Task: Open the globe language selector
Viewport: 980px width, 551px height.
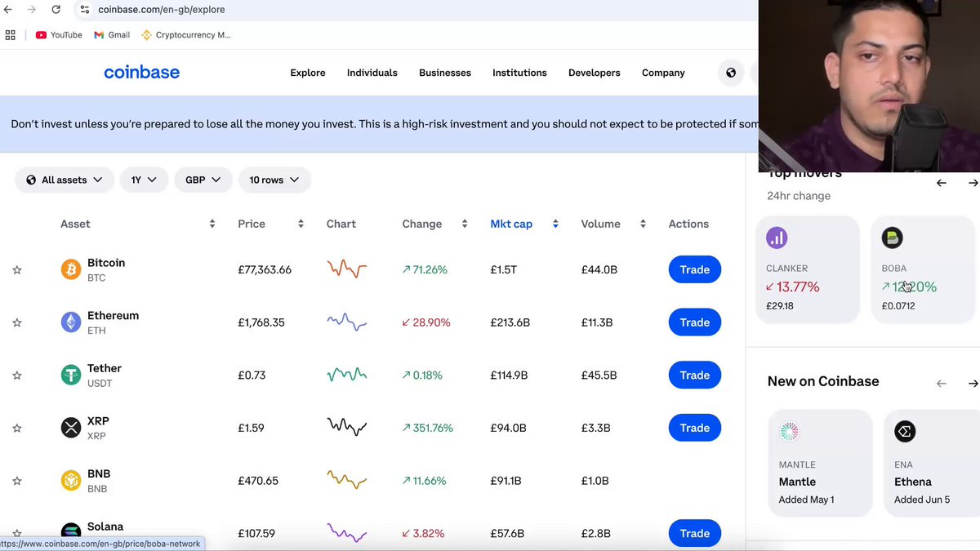Action: coord(731,73)
